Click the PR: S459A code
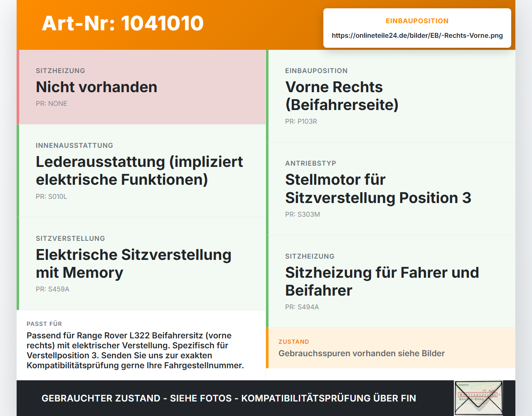 (52, 289)
